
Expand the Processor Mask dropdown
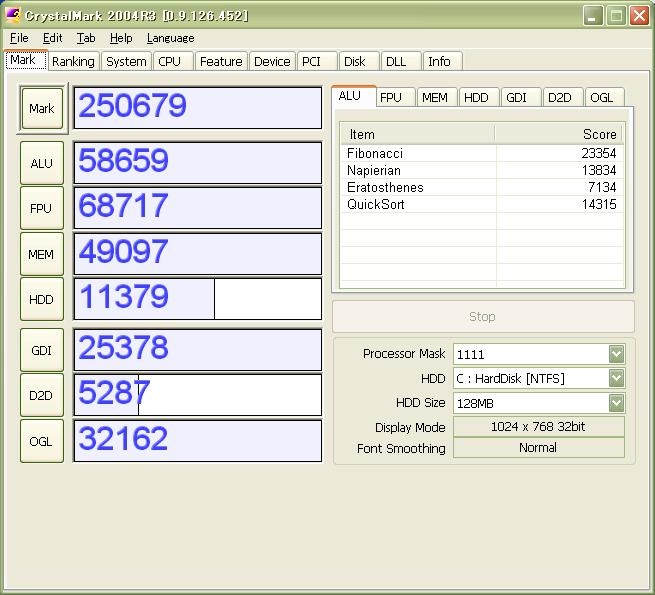[x=616, y=354]
